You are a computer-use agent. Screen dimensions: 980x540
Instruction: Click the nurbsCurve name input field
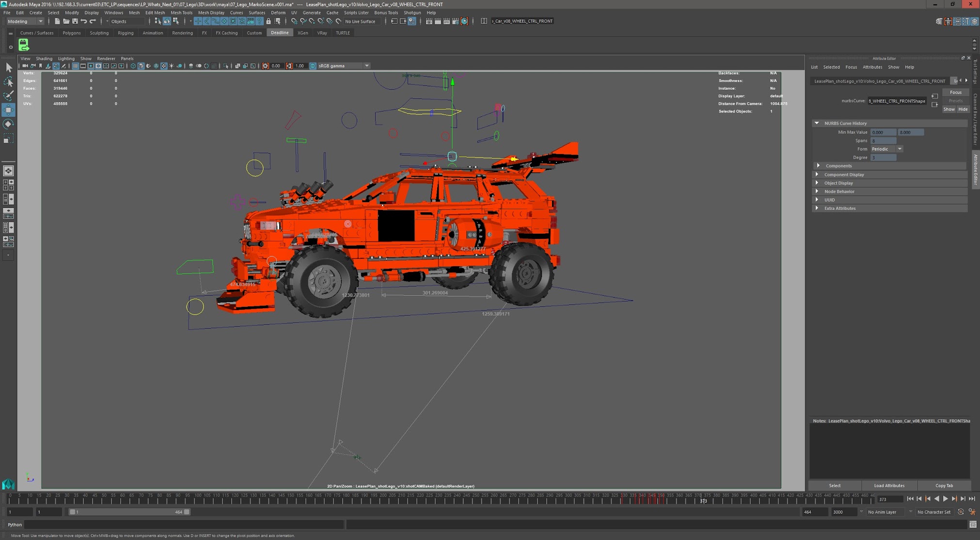point(897,101)
